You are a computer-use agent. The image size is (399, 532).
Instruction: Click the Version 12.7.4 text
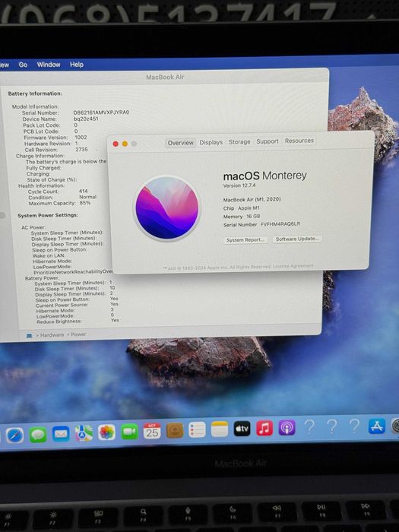coord(239,185)
